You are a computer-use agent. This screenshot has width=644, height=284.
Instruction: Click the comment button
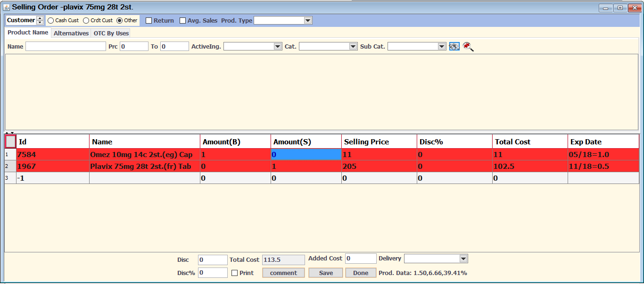283,273
